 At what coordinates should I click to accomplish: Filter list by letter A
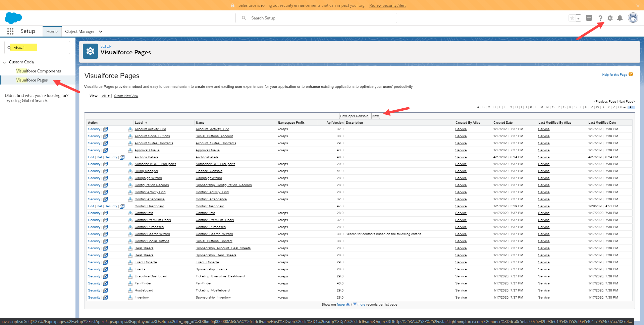coord(478,107)
